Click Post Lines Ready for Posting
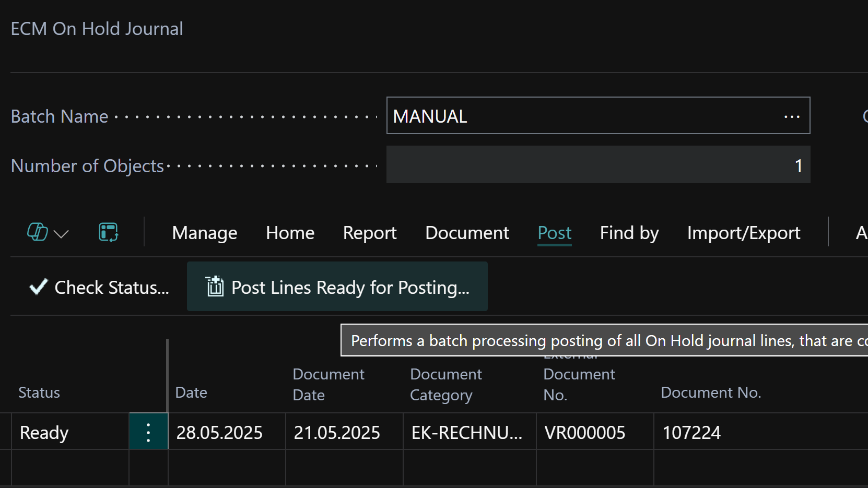Image resolution: width=868 pixels, height=488 pixels. tap(337, 287)
